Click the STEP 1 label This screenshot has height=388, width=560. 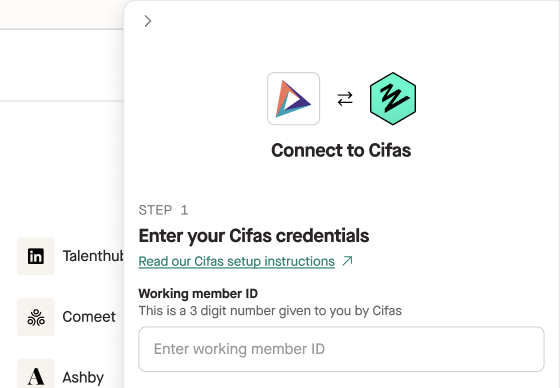pos(163,210)
